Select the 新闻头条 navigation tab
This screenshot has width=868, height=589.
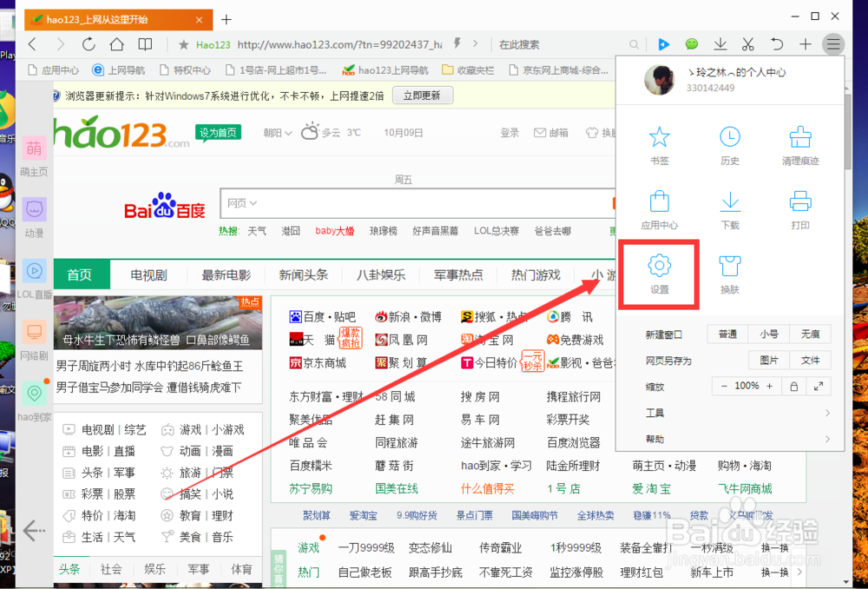(x=303, y=275)
